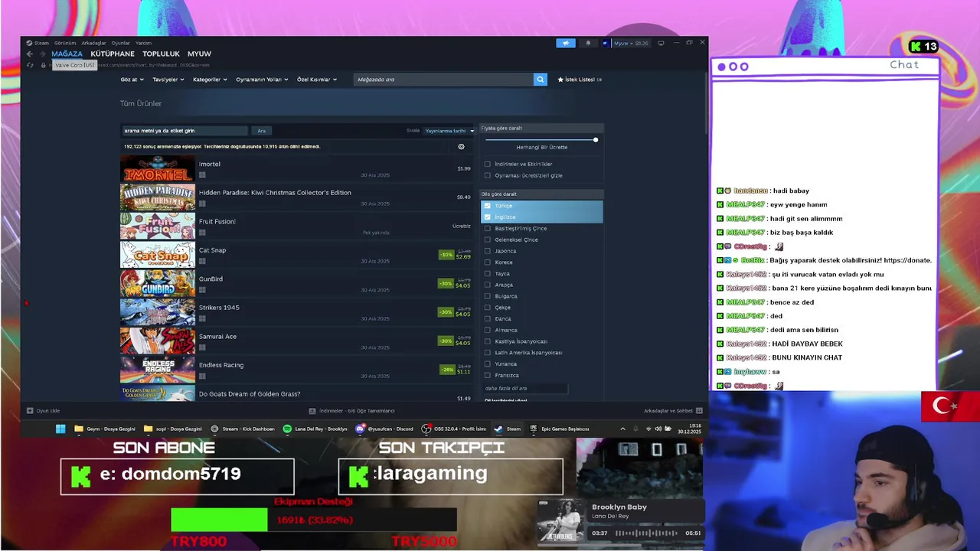Uncheck Türkçe language filter
This screenshot has height=551, width=980.
pyautogui.click(x=488, y=206)
